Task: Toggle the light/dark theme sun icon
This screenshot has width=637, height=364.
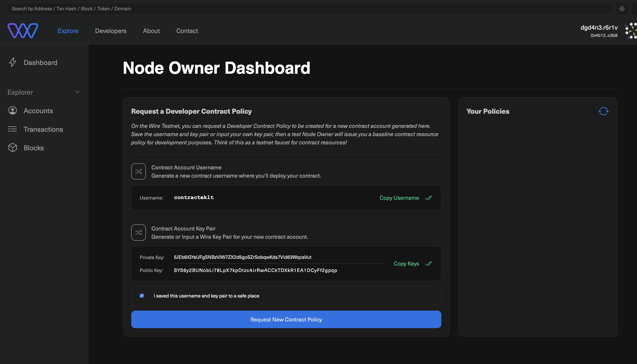Action: click(622, 9)
